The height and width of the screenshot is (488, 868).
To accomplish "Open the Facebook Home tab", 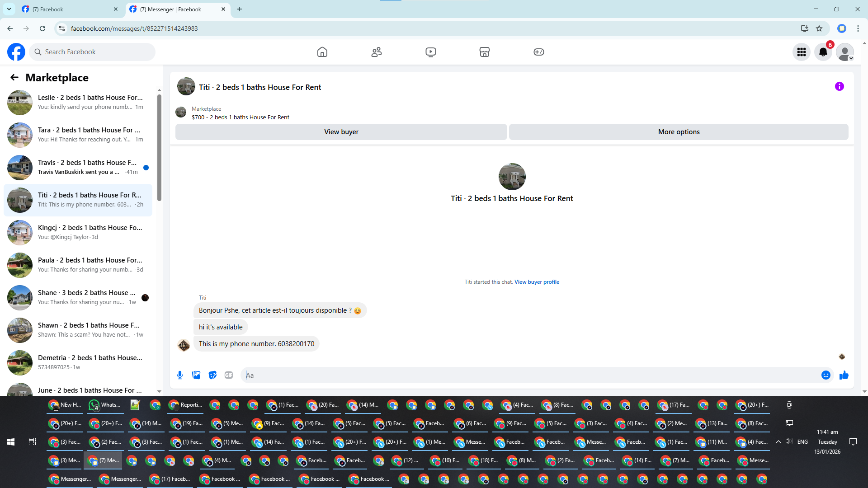I will click(322, 52).
